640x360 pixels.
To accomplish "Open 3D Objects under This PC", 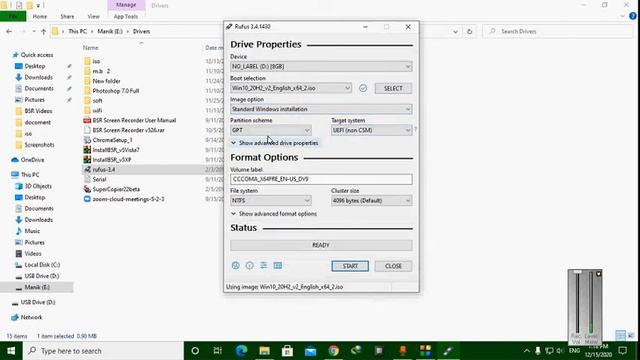I will pyautogui.click(x=38, y=186).
